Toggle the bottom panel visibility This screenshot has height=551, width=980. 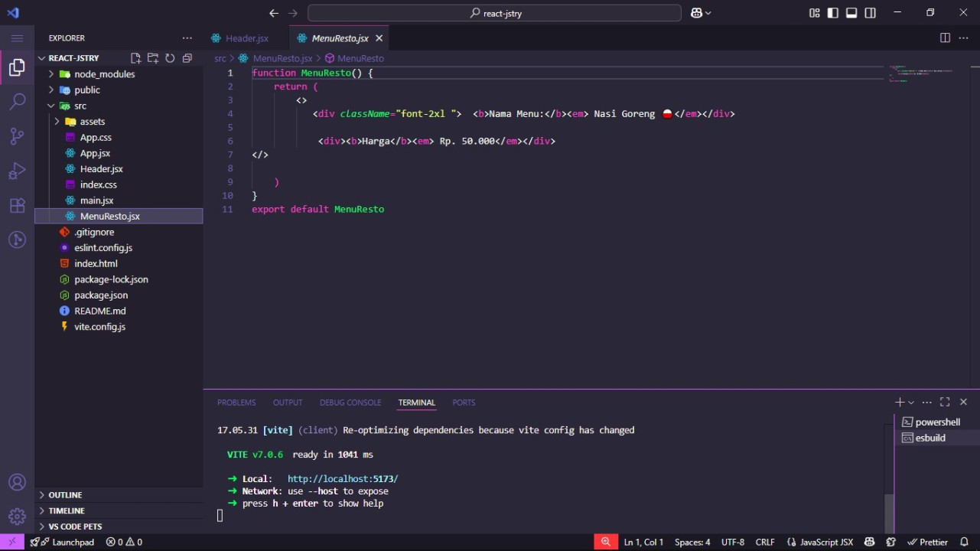[x=851, y=13]
